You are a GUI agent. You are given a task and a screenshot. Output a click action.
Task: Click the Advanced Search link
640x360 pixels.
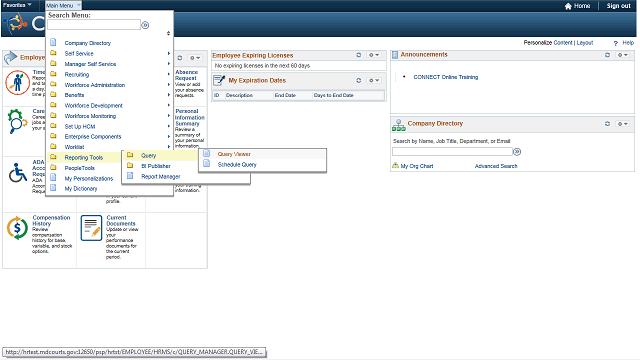tap(496, 166)
